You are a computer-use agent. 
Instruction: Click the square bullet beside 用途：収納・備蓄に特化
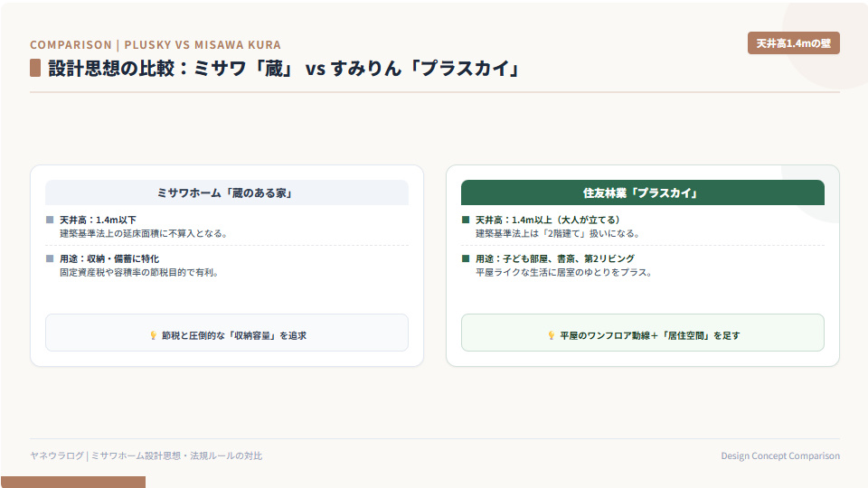pyautogui.click(x=50, y=258)
